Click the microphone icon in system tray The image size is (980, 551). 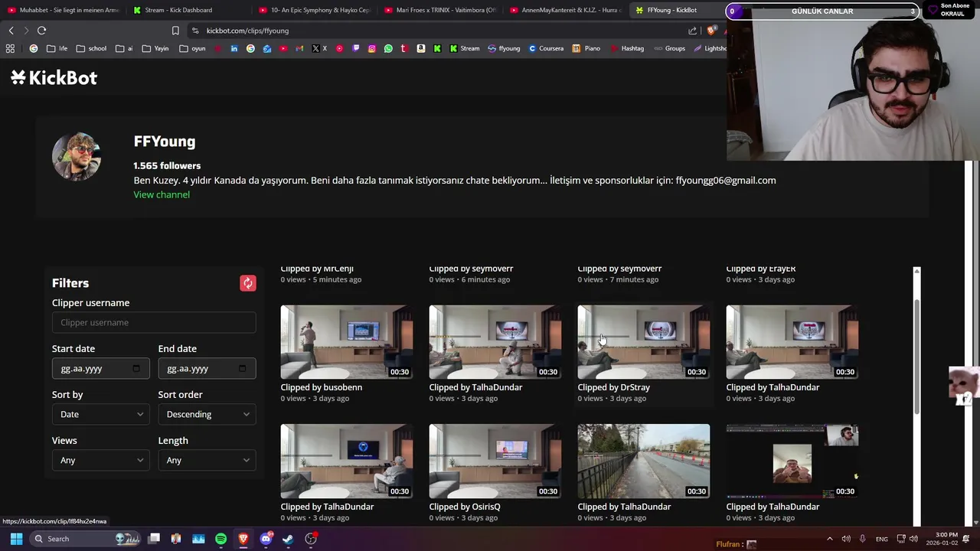coord(863,539)
